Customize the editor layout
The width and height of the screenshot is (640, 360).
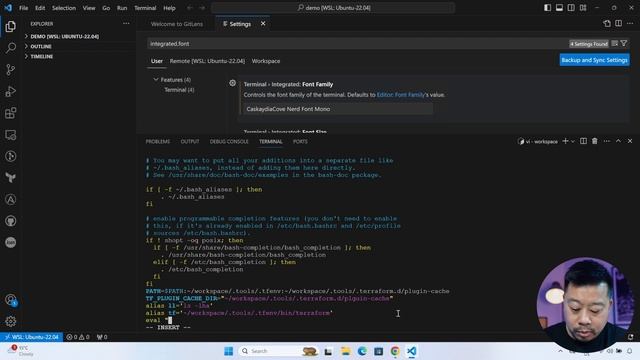[x=583, y=8]
